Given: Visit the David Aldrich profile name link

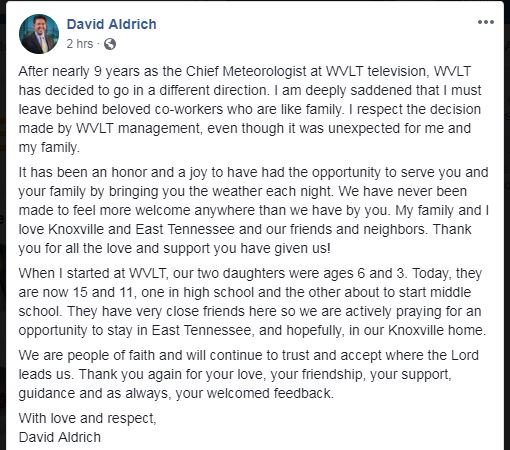Looking at the screenshot, I should [112, 24].
